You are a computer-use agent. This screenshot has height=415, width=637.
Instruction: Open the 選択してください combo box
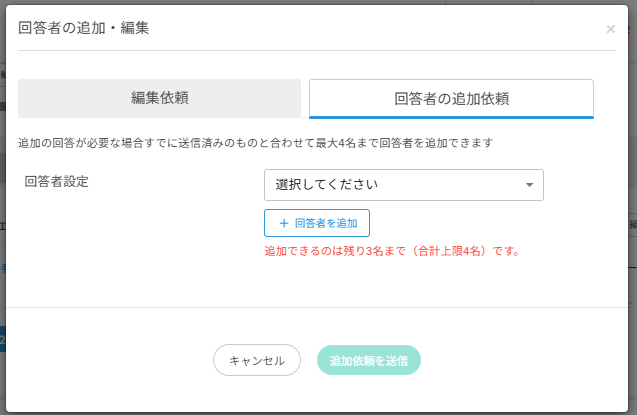coord(403,185)
